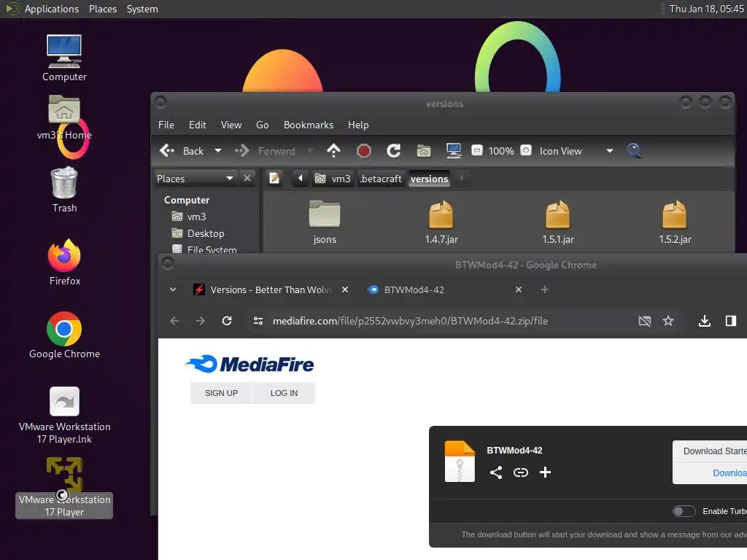Open file manager search tool

click(634, 151)
